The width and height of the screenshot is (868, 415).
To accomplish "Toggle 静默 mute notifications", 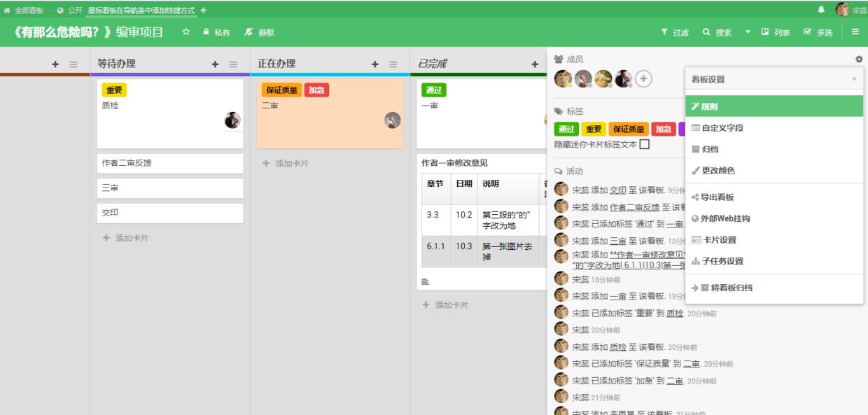I will 259,32.
